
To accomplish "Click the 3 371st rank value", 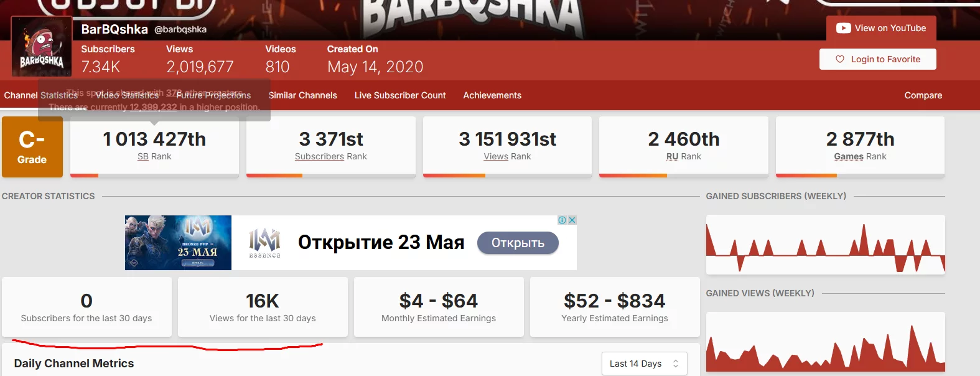I will point(331,139).
